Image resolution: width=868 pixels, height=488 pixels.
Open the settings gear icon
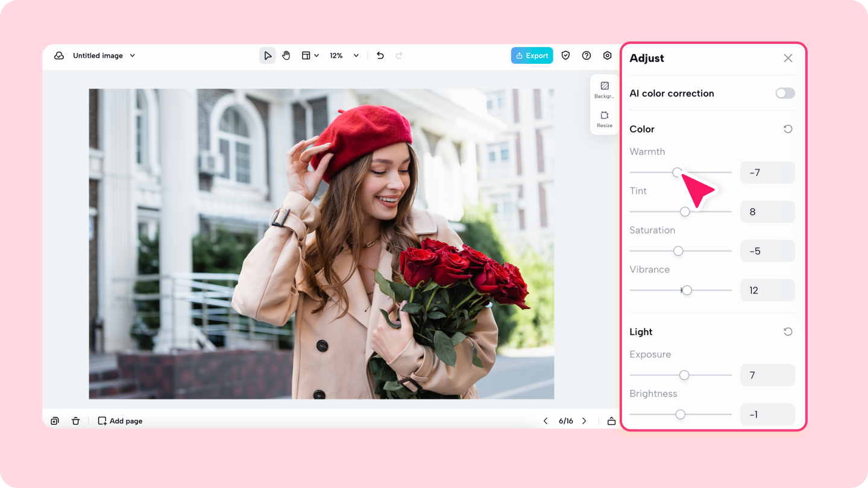coord(607,55)
